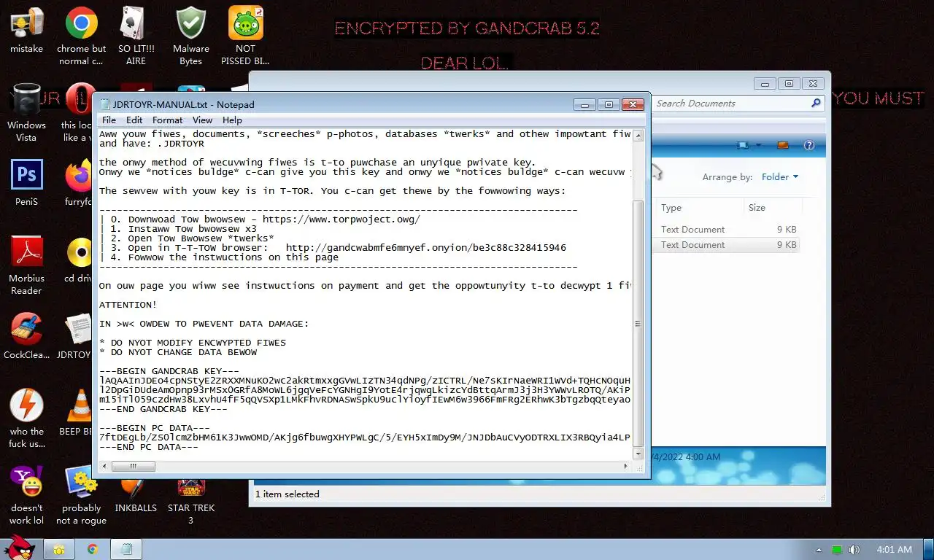Open the red Opera desktop icon

(77, 100)
